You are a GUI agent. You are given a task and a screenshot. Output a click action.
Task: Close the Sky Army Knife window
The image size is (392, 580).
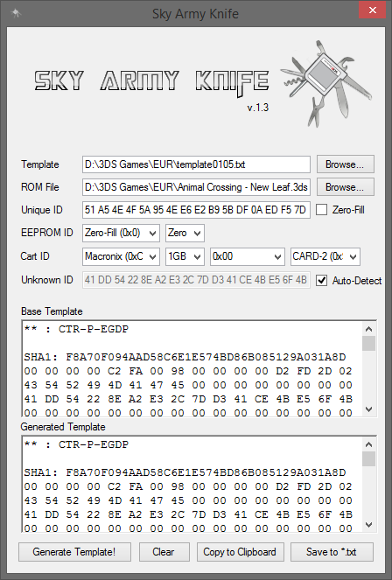point(373,10)
